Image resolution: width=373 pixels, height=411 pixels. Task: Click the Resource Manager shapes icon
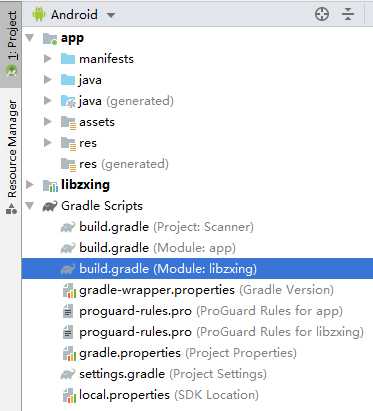(x=11, y=209)
